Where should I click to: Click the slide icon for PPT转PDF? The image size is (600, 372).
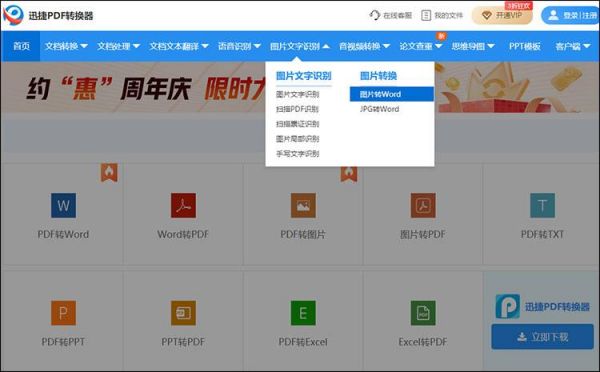coord(183,313)
